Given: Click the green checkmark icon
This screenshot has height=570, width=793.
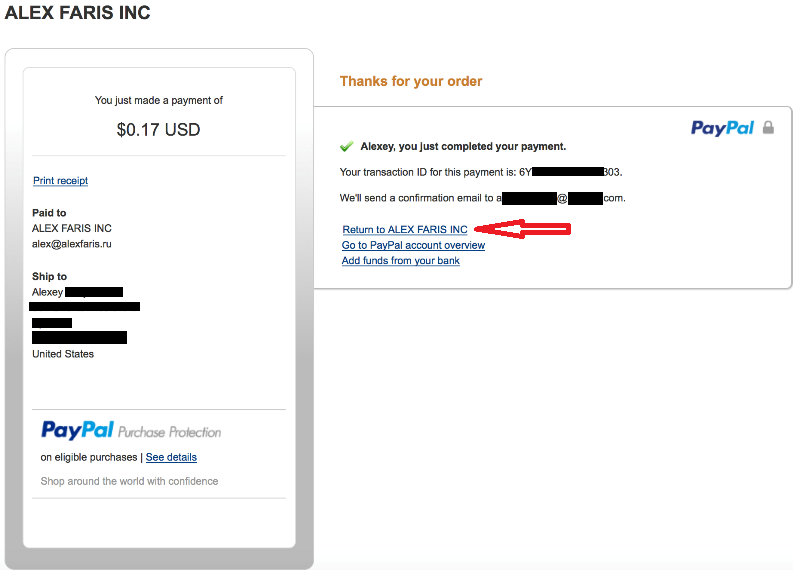Looking at the screenshot, I should [x=346, y=147].
